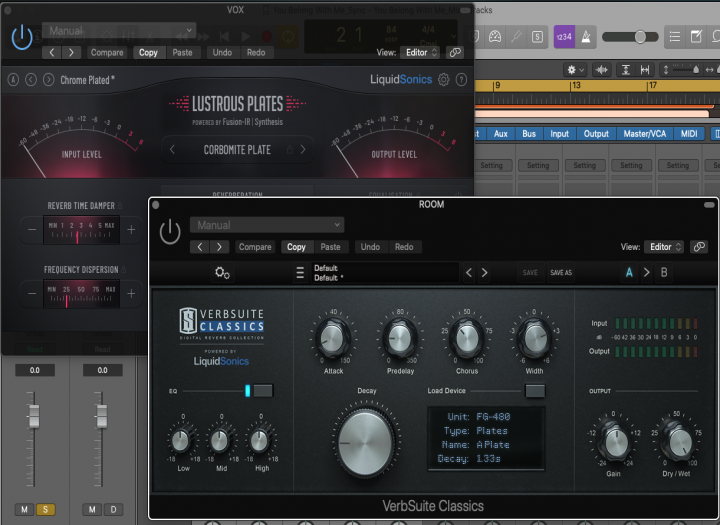This screenshot has width=720, height=525.
Task: Switch to the next plate model after Corbomite Plate
Action: point(303,150)
